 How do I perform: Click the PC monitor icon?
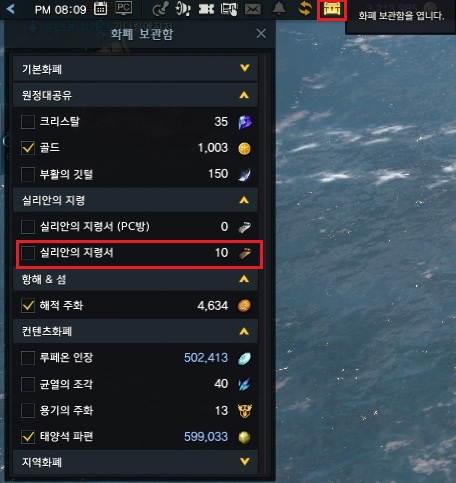click(x=123, y=8)
